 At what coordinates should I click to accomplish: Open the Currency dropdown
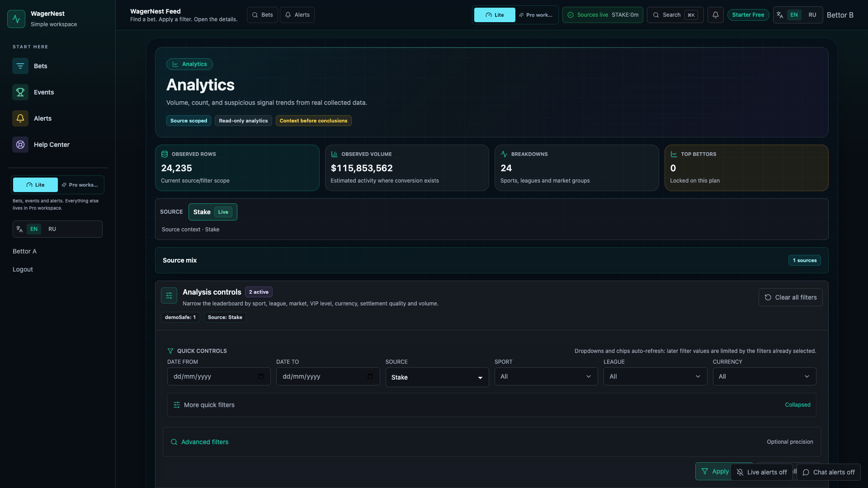click(764, 376)
